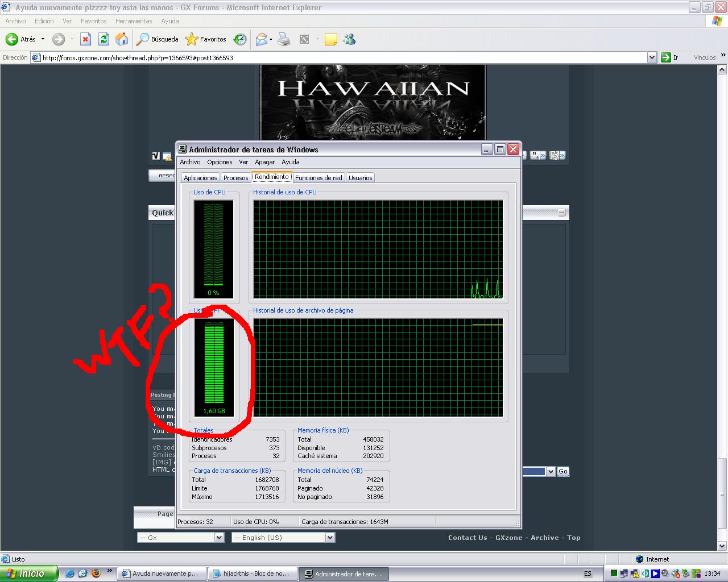
Task: Switch to the Aplicaciones tab
Action: pyautogui.click(x=200, y=178)
